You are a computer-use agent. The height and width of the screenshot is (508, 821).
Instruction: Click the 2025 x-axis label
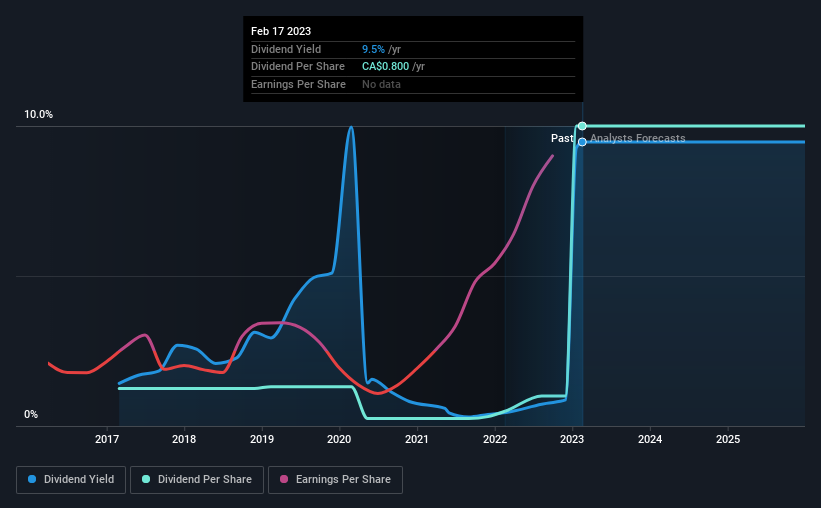728,439
